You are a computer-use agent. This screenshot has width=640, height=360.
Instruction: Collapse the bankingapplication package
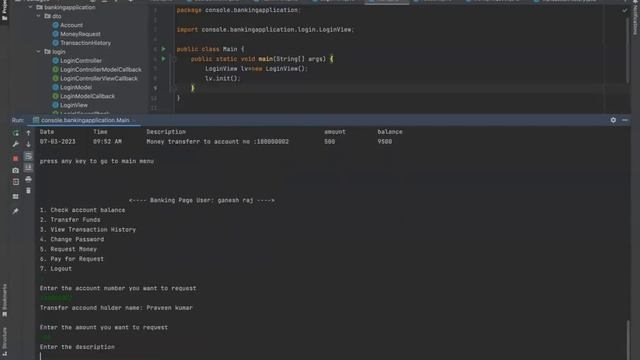point(31,7)
